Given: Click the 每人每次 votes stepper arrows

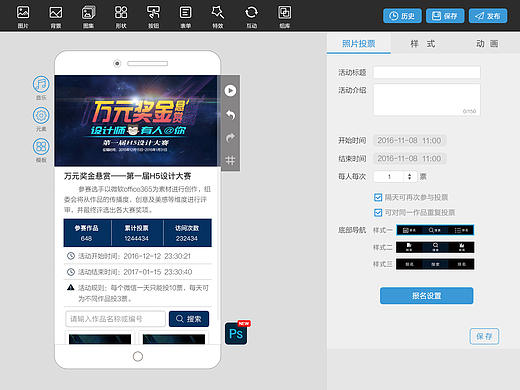Looking at the screenshot, I should tap(409, 177).
